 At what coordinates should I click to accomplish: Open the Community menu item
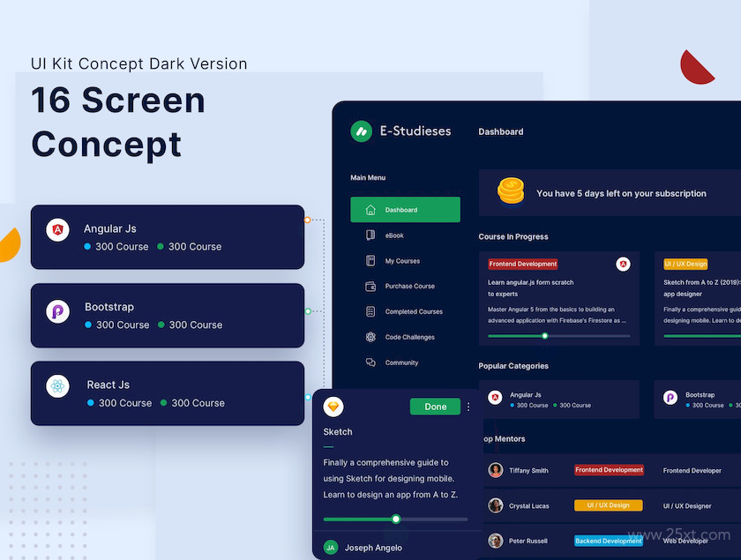point(405,362)
